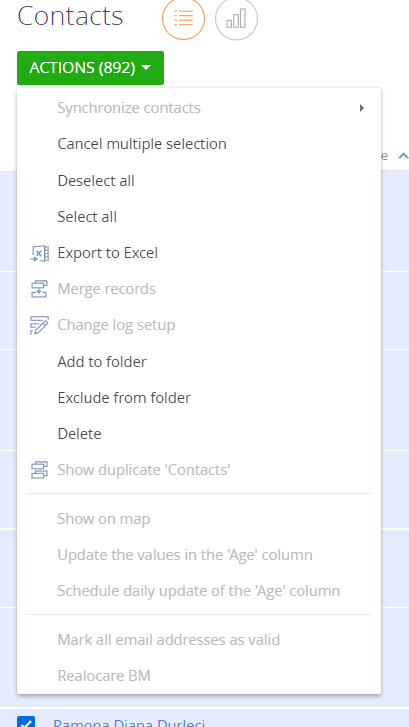Click the column sort chevron arrow

[403, 156]
